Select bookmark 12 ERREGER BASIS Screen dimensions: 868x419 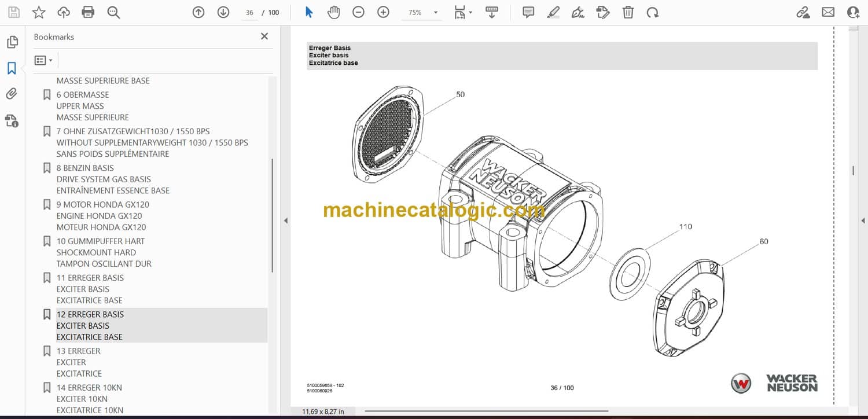(90, 314)
